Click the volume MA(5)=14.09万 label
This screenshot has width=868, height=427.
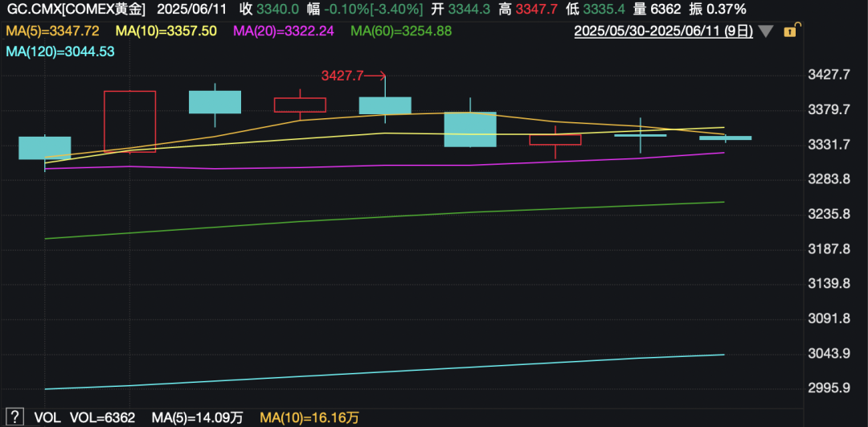pos(199,417)
